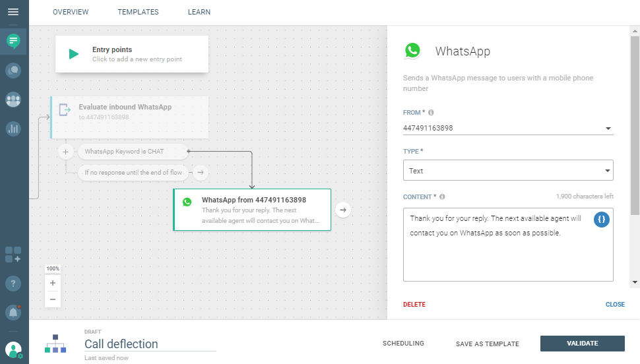Image resolution: width=640 pixels, height=364 pixels.
Task: Click the side panel vertical scrollbar
Action: coord(635,125)
